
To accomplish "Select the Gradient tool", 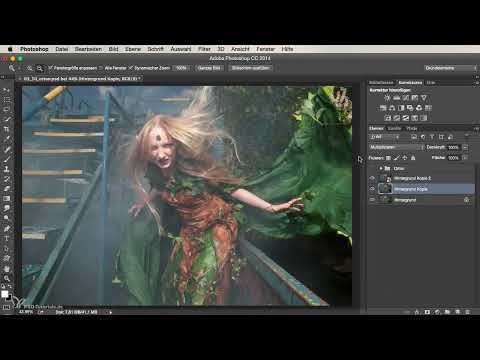I will tap(7, 199).
